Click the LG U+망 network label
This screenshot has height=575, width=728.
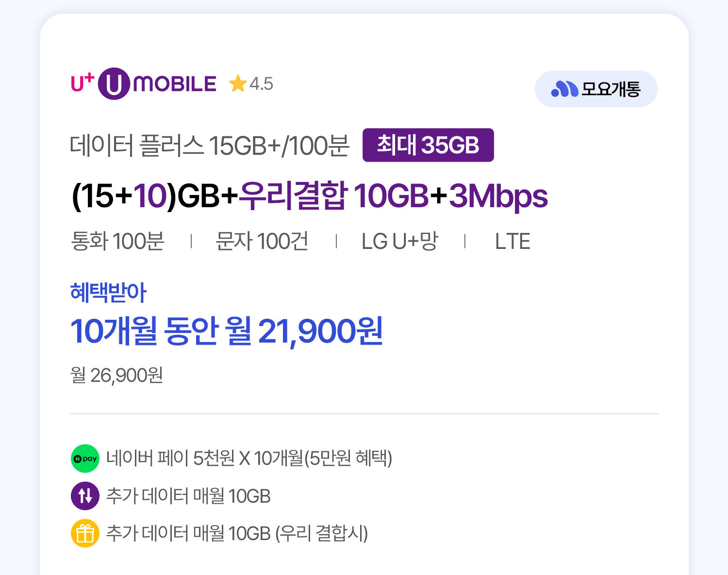click(399, 241)
